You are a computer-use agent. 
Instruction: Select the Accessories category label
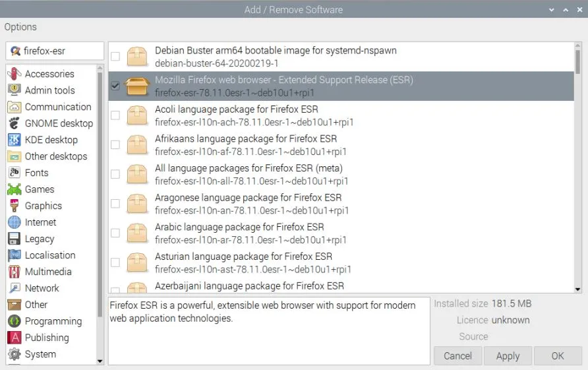tap(49, 74)
